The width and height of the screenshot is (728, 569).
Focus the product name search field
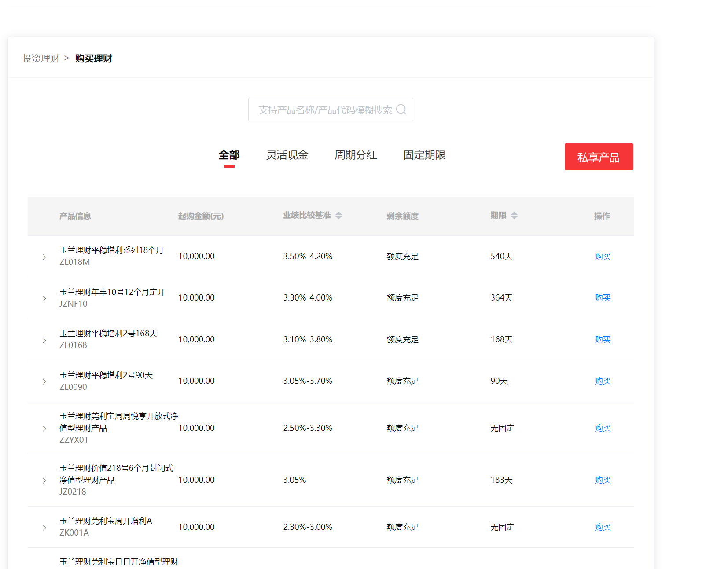point(331,110)
